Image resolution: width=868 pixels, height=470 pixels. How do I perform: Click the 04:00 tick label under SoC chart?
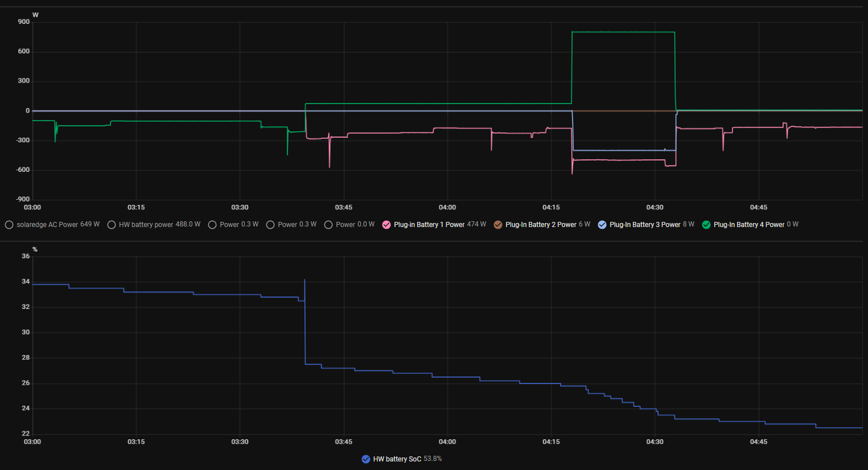tap(447, 442)
